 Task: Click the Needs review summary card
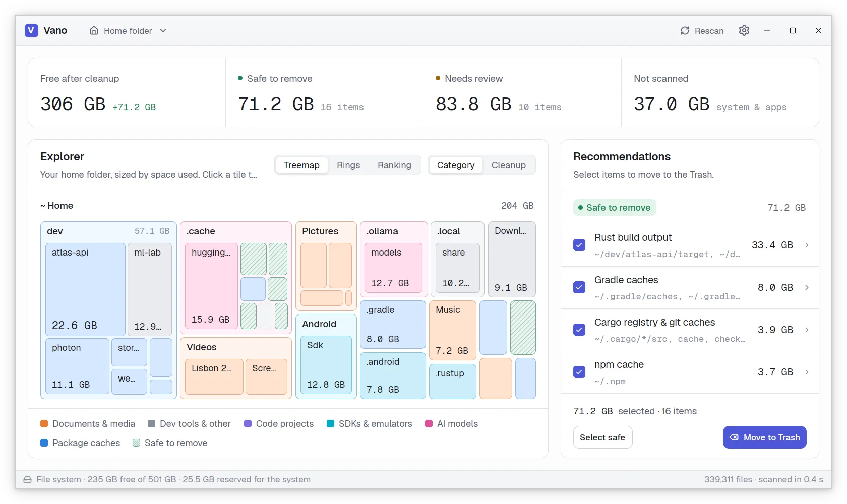coord(522,92)
